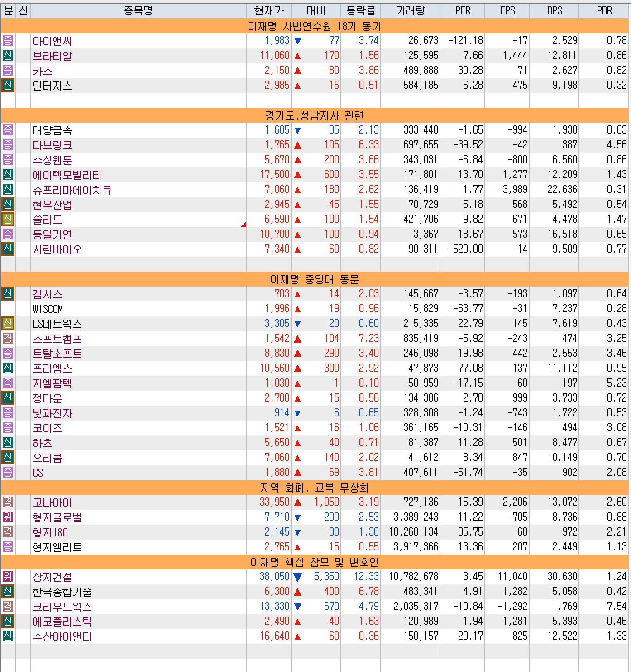Select the group header 지역 화폐. 교복 무상화
Image resolution: width=631 pixels, height=672 pixels.
coord(314,488)
